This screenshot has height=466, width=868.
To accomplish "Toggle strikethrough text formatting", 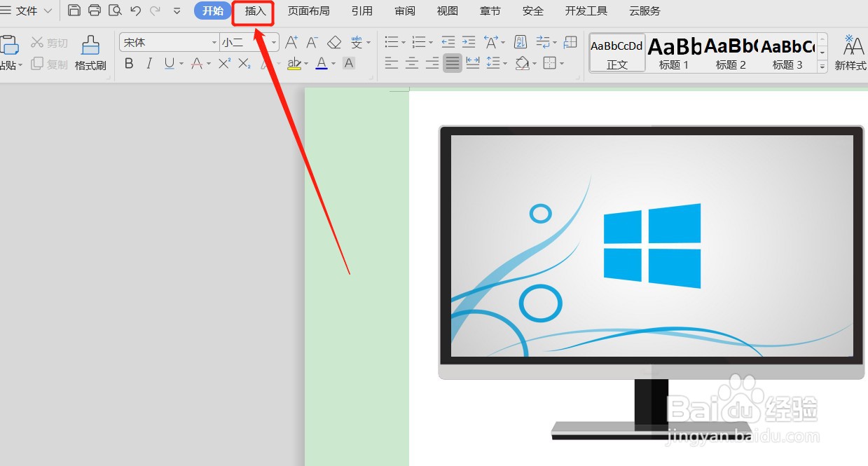I will click(196, 64).
